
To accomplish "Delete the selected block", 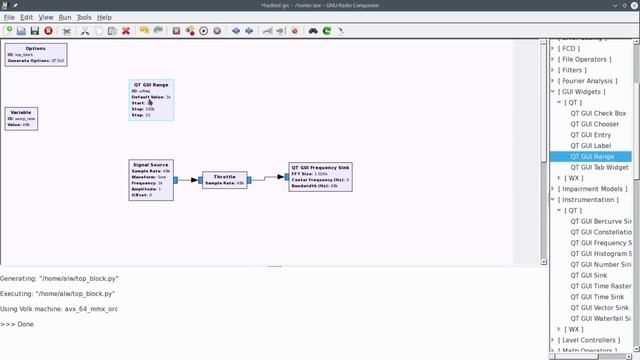I will point(126,31).
